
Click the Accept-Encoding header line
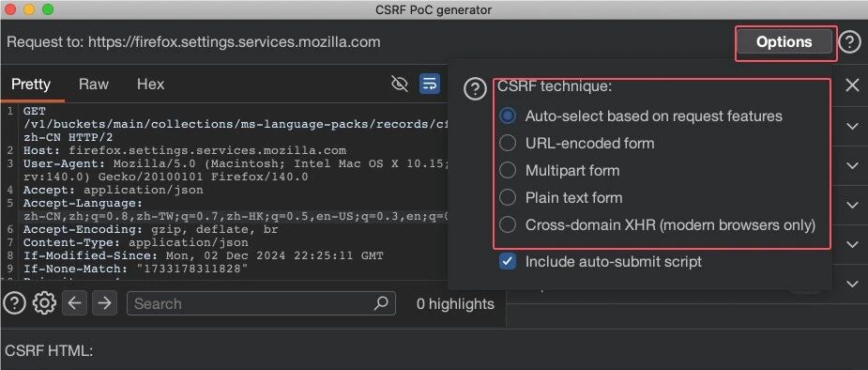click(x=150, y=229)
